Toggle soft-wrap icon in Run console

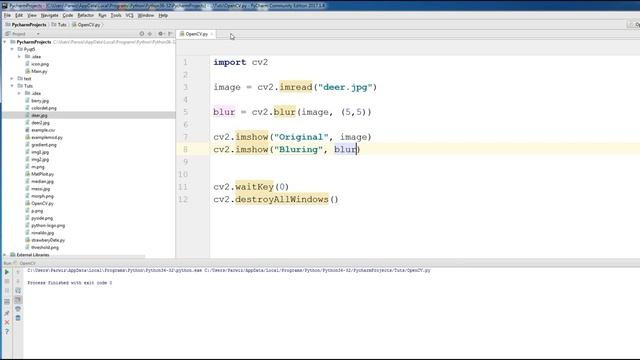(x=18, y=291)
